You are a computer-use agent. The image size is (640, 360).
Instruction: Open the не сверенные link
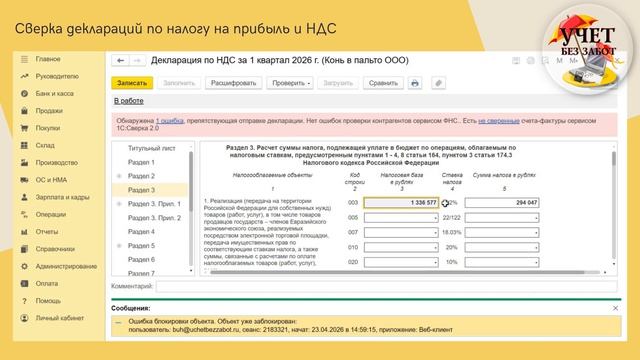click(499, 121)
